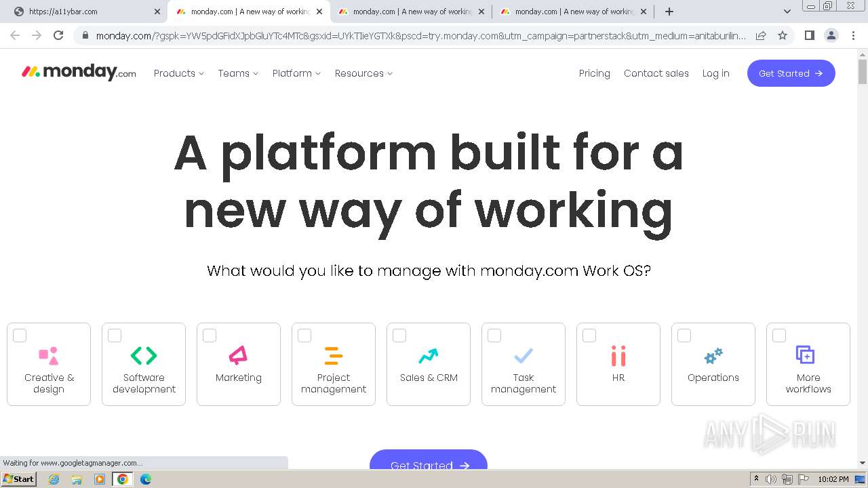Click the Software development code brackets icon

click(x=144, y=355)
